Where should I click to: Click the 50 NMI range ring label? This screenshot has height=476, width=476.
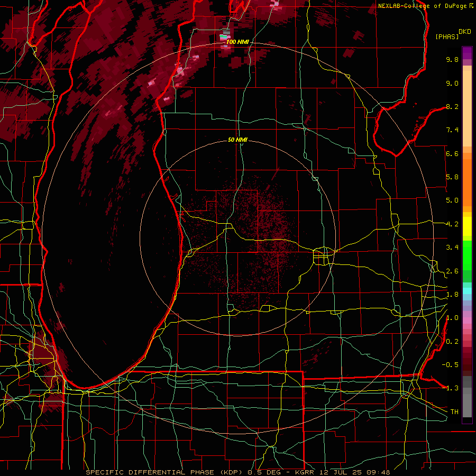click(237, 140)
